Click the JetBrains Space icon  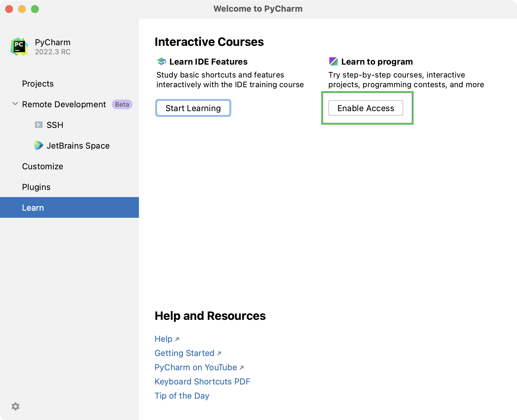[38, 146]
